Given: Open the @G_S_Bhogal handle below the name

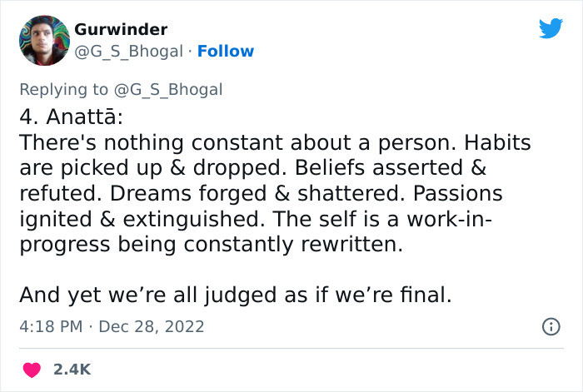Looking at the screenshot, I should click(x=128, y=51).
